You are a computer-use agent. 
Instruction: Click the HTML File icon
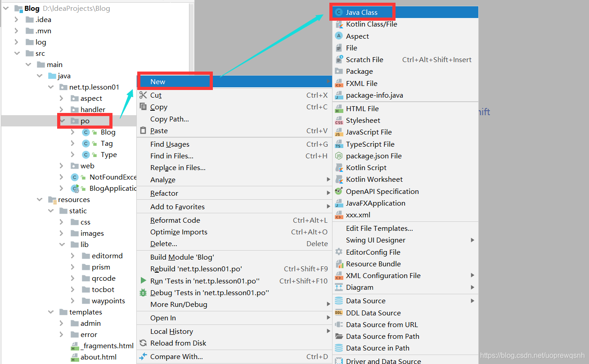[339, 108]
